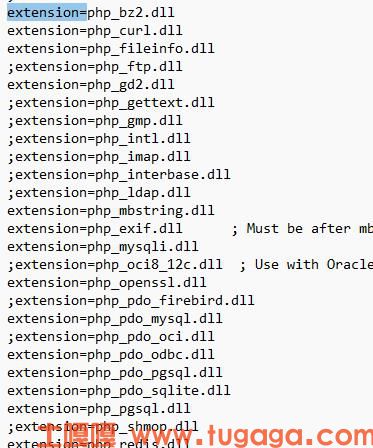The image size is (373, 448).
Task: Click the commented php_ftp.dll line
Action: click(95, 67)
